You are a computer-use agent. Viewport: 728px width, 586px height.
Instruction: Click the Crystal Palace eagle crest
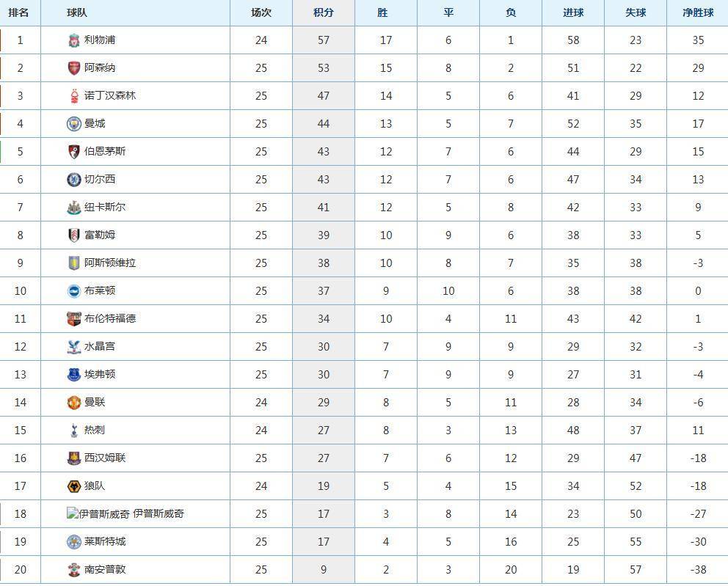[74, 347]
